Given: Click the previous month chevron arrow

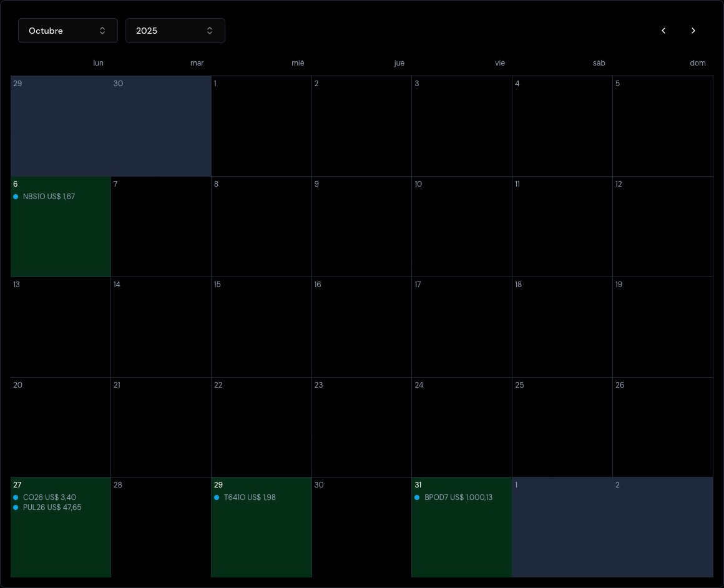Looking at the screenshot, I should (x=663, y=31).
